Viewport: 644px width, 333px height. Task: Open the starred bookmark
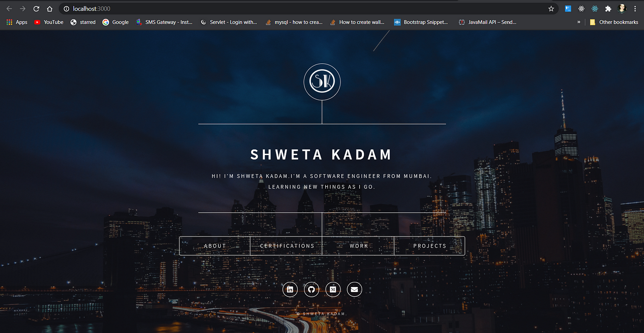[83, 22]
